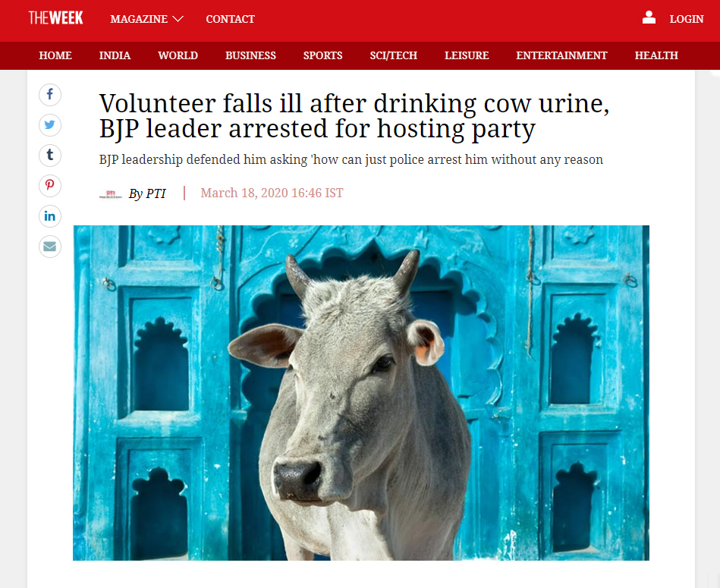Click the Login link
The width and height of the screenshot is (720, 588).
tap(687, 19)
